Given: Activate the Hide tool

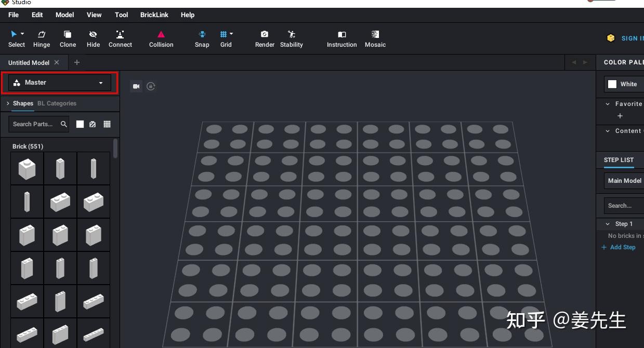Looking at the screenshot, I should pyautogui.click(x=93, y=38).
